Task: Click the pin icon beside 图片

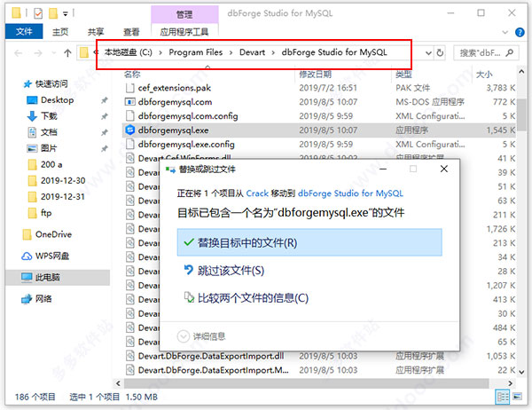Action: click(105, 148)
